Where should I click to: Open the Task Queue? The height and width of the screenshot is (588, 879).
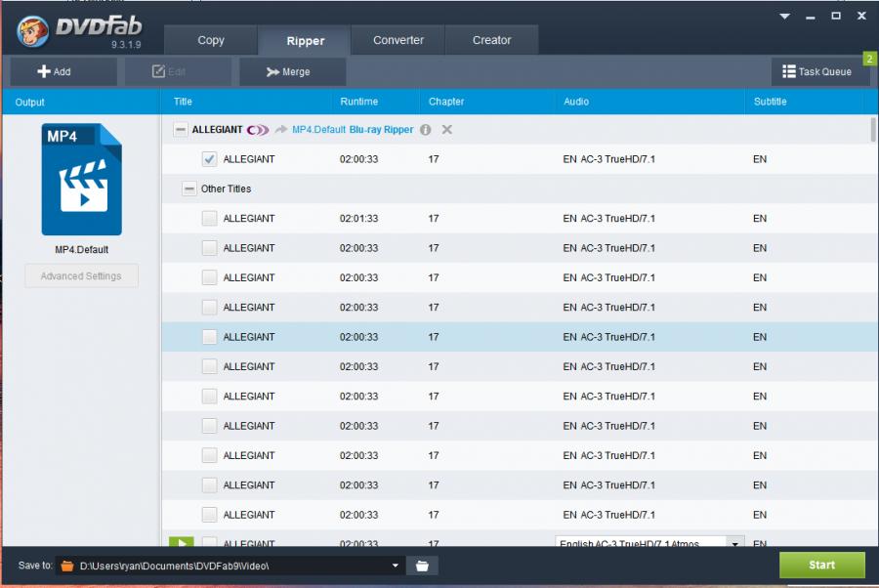pos(820,71)
